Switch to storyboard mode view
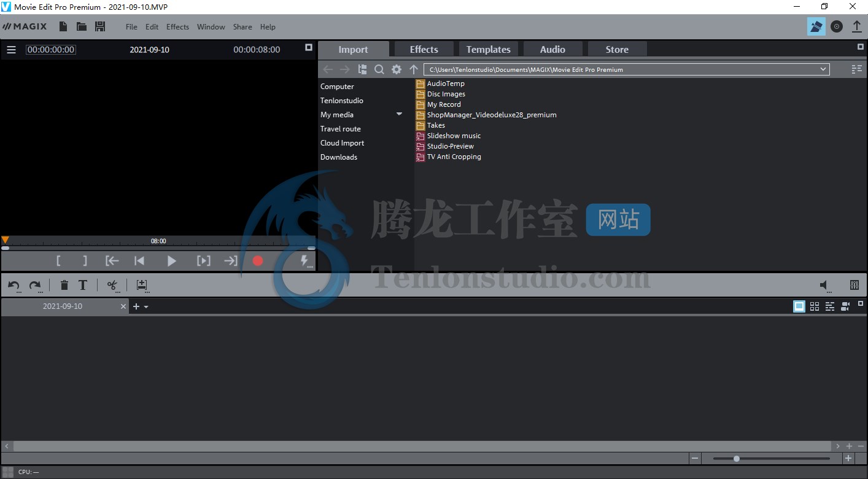Image resolution: width=868 pixels, height=479 pixels. click(x=799, y=306)
